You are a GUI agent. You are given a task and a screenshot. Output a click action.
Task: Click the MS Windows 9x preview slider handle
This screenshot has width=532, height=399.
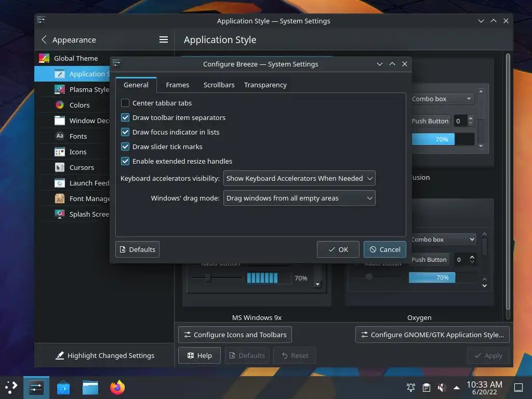click(208, 278)
